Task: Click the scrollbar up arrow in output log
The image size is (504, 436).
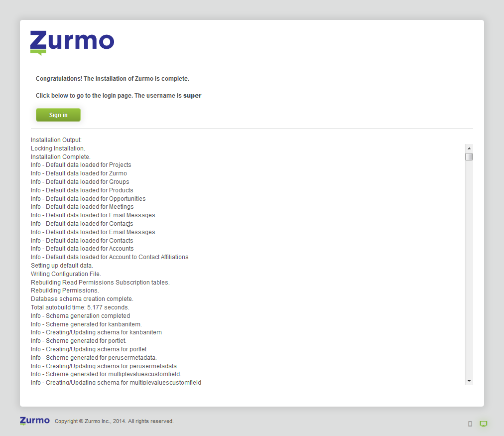Action: [469, 148]
